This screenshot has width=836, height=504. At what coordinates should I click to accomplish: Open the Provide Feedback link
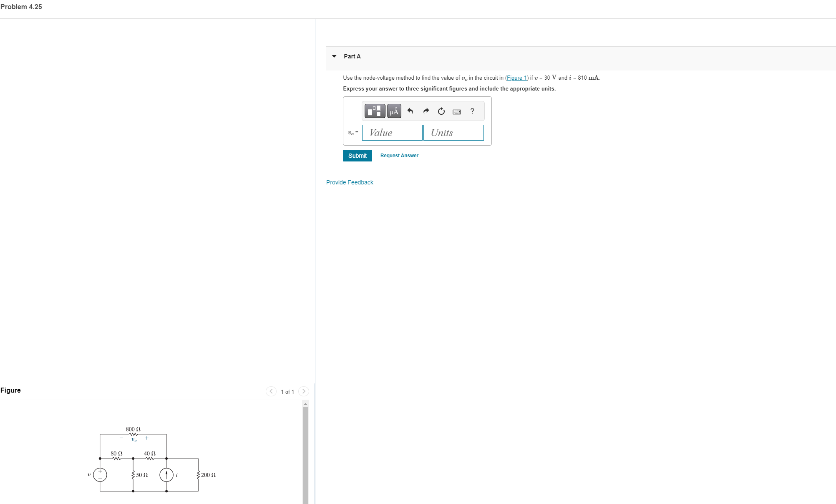pyautogui.click(x=350, y=182)
